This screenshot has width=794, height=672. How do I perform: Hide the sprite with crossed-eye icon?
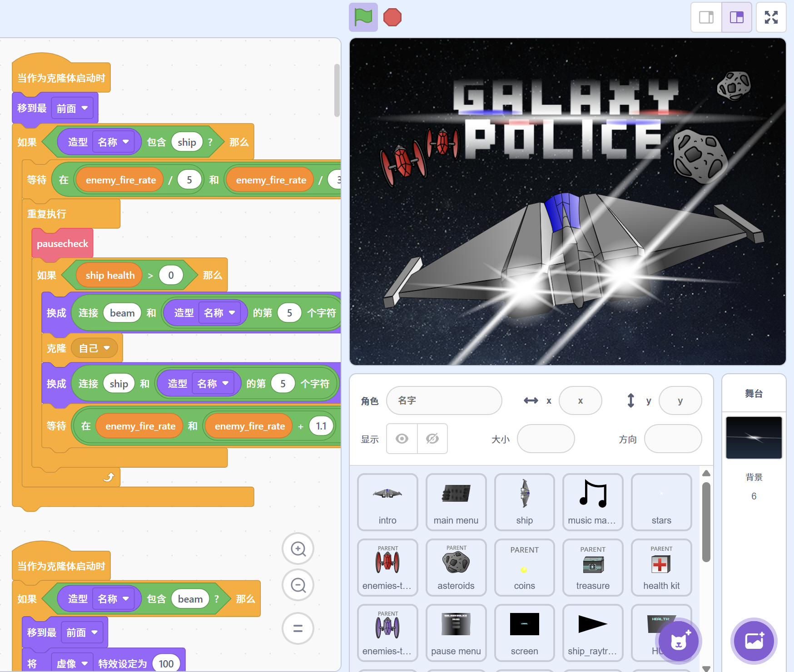tap(432, 439)
